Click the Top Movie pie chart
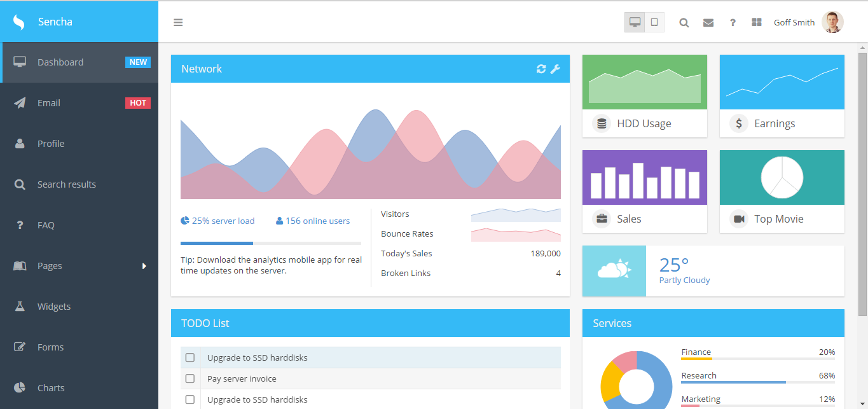 click(782, 177)
